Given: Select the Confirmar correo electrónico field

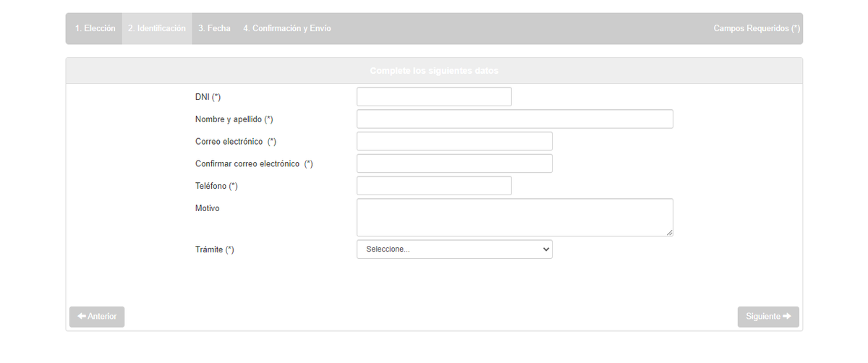Looking at the screenshot, I should [x=454, y=163].
